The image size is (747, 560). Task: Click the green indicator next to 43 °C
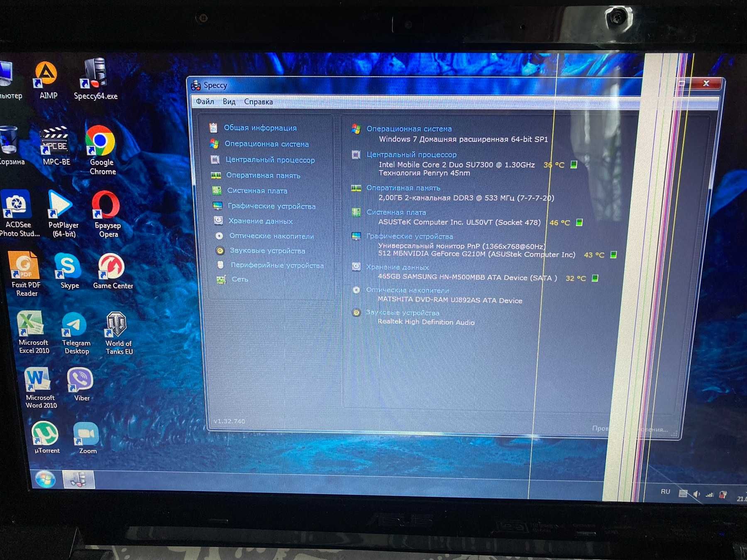(613, 254)
